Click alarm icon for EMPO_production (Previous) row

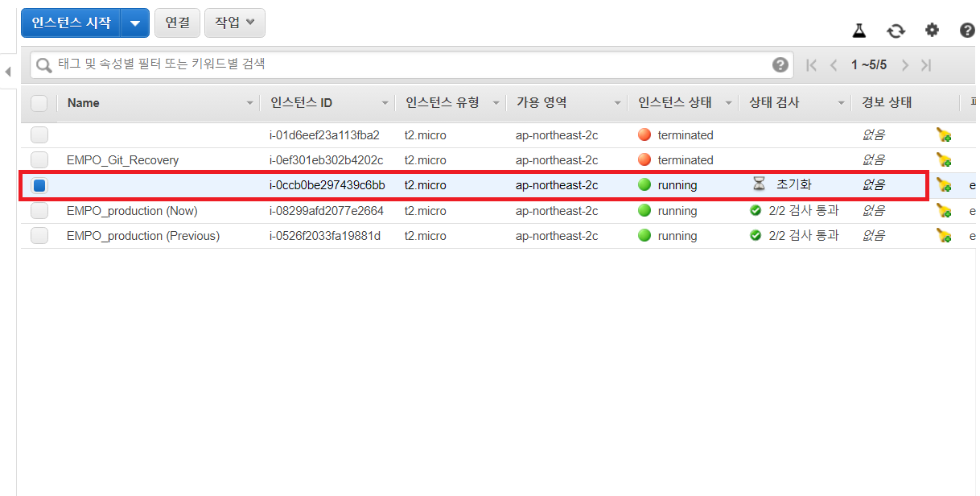944,236
